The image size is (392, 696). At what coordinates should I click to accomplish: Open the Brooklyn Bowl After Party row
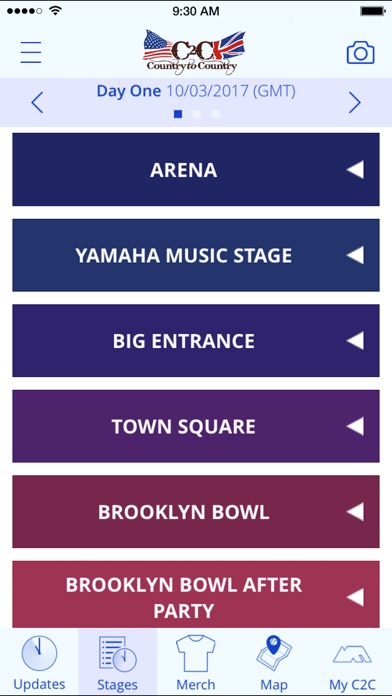click(x=196, y=595)
